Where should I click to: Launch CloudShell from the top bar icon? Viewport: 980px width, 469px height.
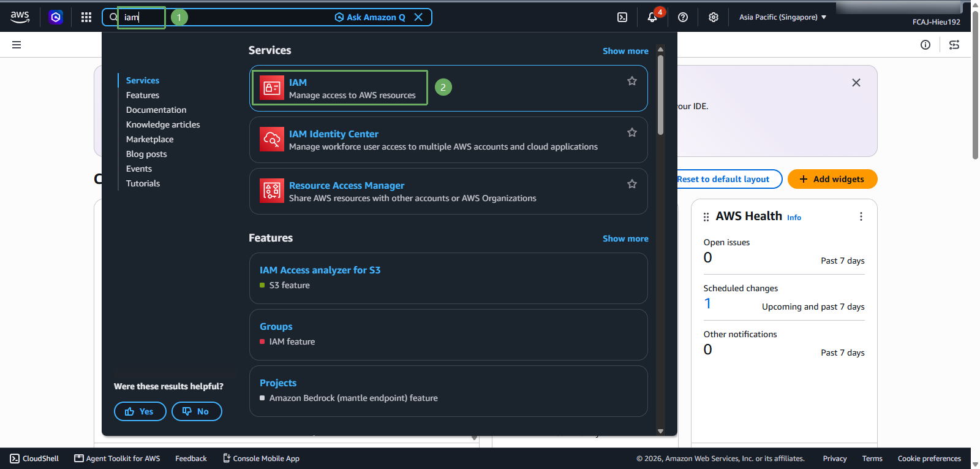tap(622, 17)
